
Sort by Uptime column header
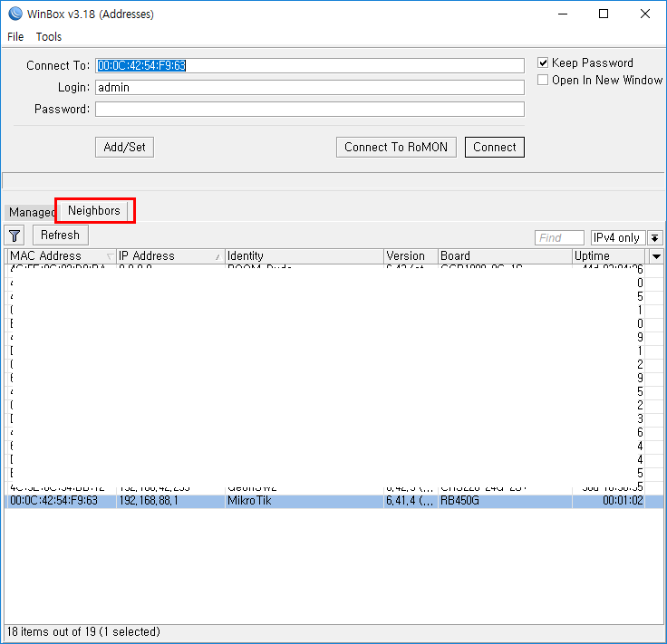click(x=608, y=256)
